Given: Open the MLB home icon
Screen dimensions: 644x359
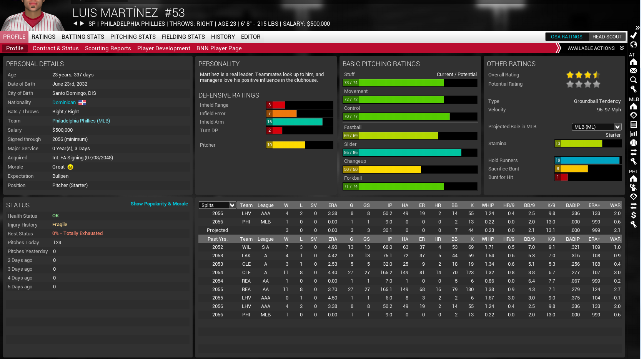Looking at the screenshot, I should pos(634,106).
